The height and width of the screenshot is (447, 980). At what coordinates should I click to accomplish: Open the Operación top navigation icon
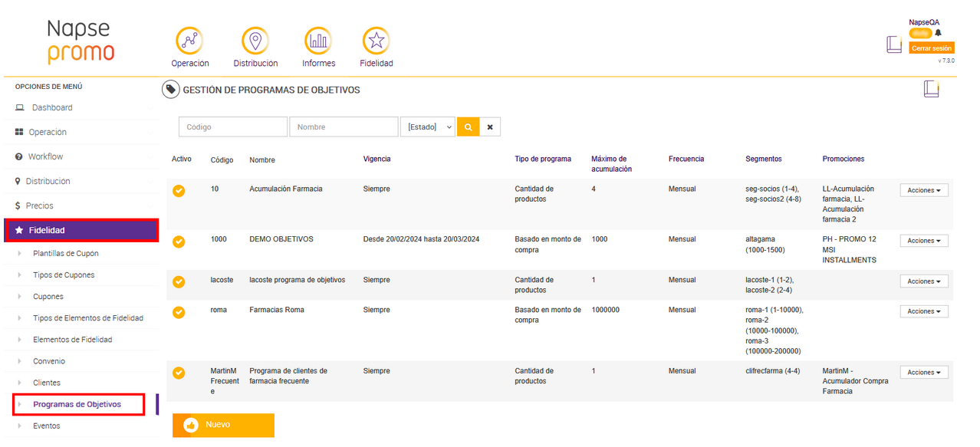click(x=189, y=41)
